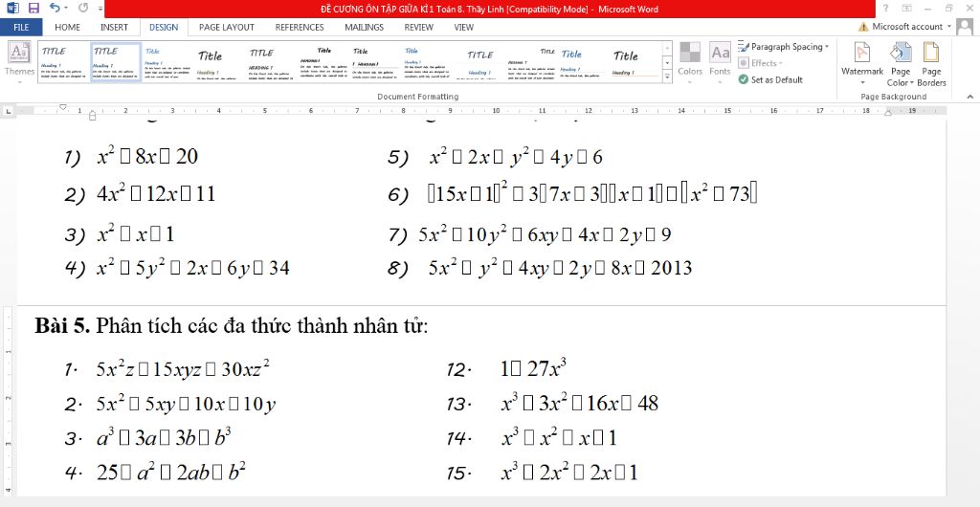Screen dimensions: 980x507
Task: Click the expression '25 a² 2ab b²'
Action: tap(170, 472)
